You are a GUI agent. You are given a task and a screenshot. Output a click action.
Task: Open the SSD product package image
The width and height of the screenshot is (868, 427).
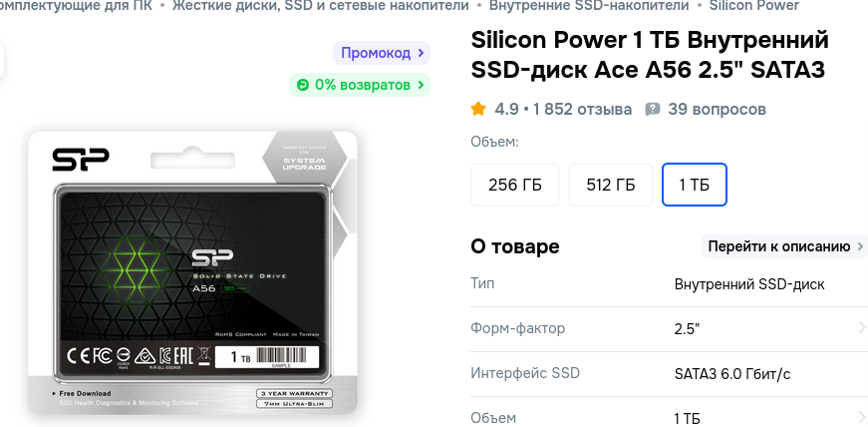pyautogui.click(x=193, y=272)
